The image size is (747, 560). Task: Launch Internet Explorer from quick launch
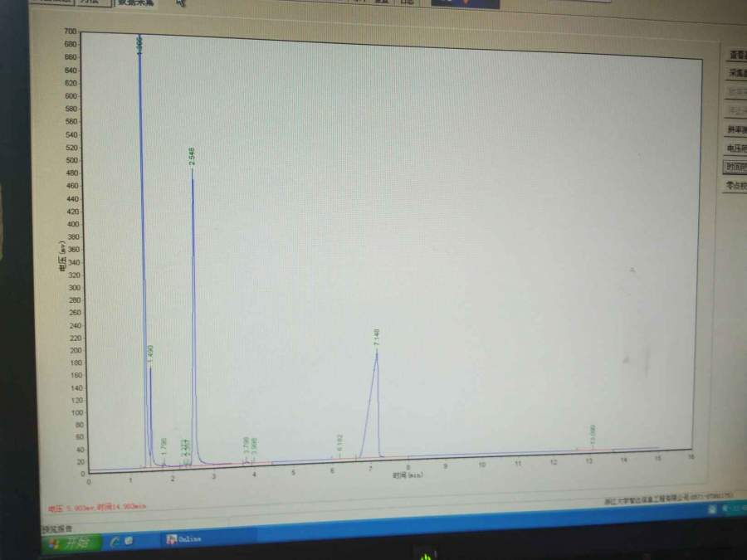(x=115, y=542)
